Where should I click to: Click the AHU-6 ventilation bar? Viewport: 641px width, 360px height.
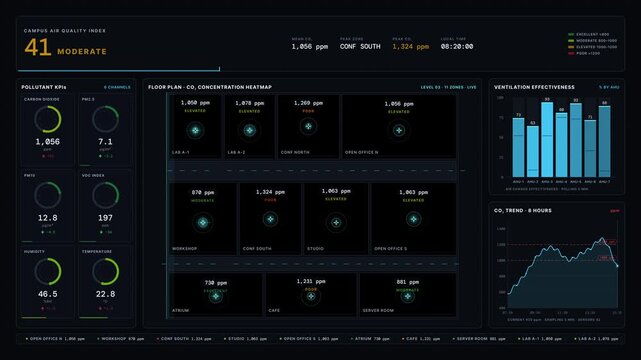click(590, 149)
